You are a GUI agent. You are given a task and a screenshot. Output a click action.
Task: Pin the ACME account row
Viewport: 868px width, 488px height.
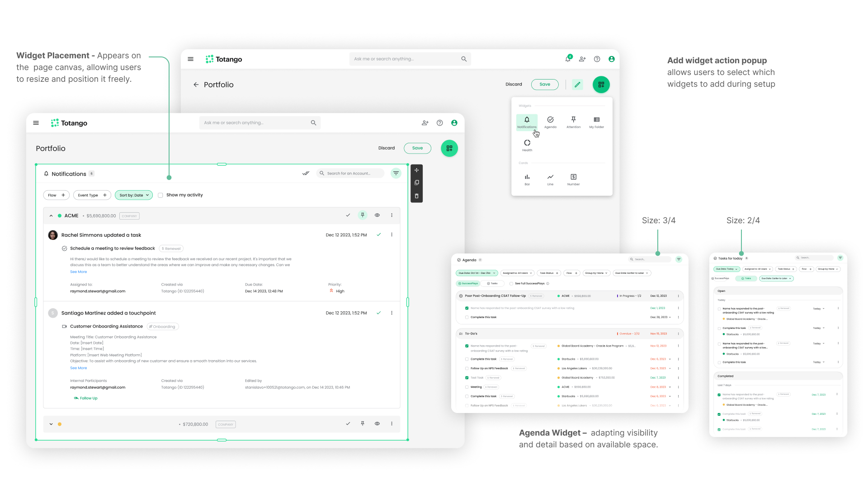tap(363, 215)
